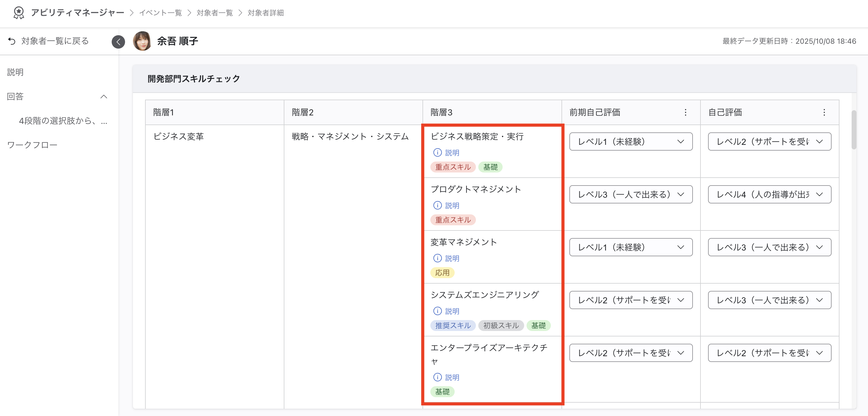Open the レベル1（未経験）dropdown for ビジネス戦略策定・実行
The height and width of the screenshot is (416, 868).
(630, 142)
